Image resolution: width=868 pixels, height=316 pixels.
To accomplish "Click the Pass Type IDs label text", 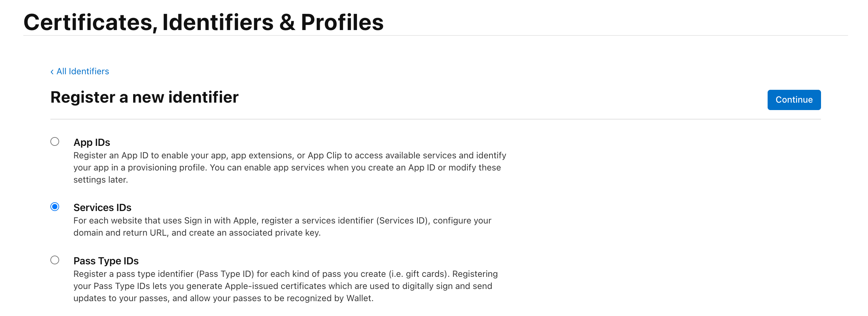I will point(106,261).
